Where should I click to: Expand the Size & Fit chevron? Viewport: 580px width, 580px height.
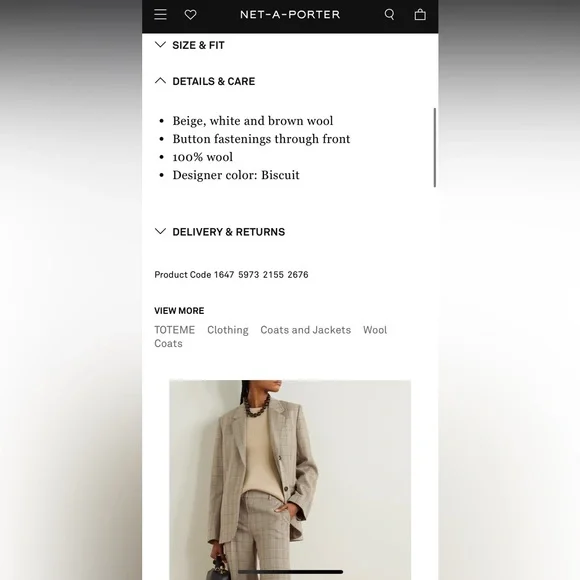point(160,45)
